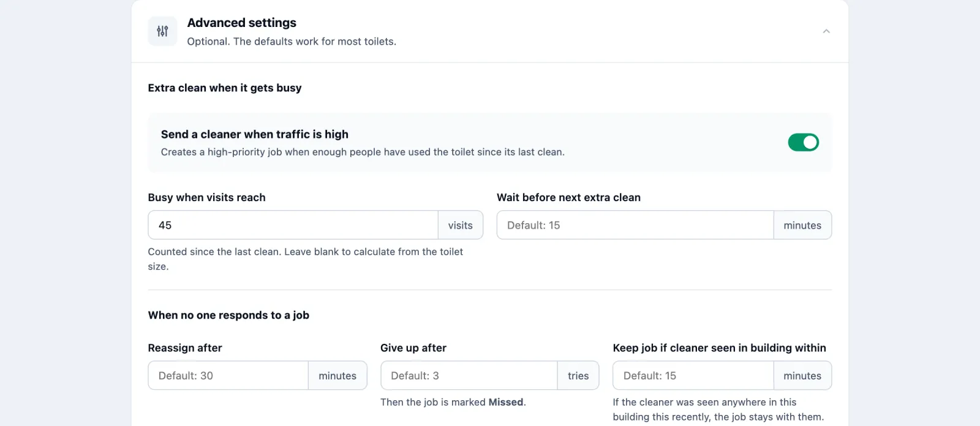Viewport: 980px width, 426px height.
Task: Click the minutes unit beside Reassign after field
Action: point(337,376)
